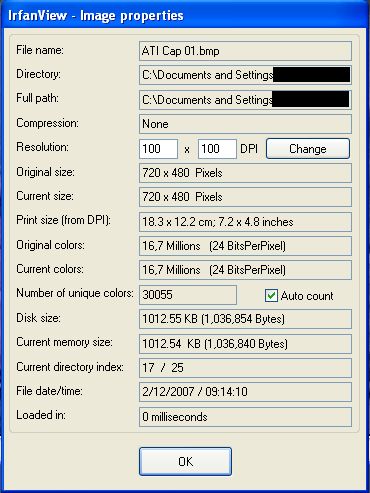Image resolution: width=370 pixels, height=493 pixels.
Task: Click the vertical resolution DPI field
Action: click(x=217, y=149)
